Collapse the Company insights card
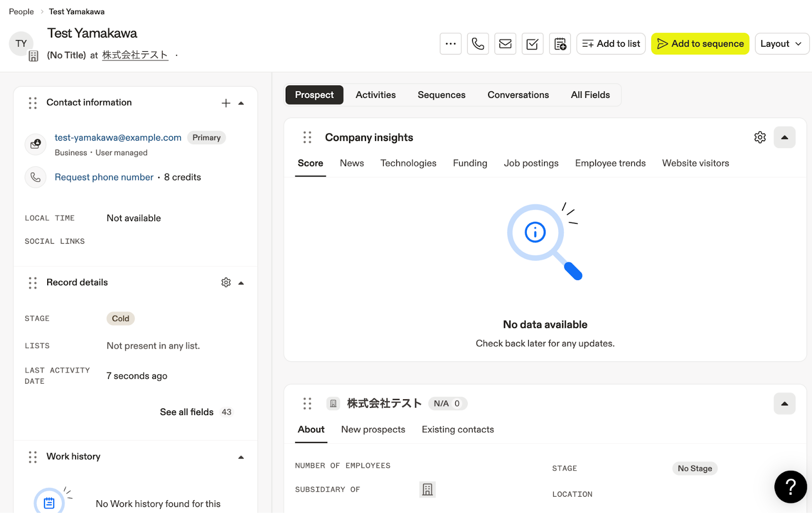Viewport: 812px width, 513px height. point(784,138)
